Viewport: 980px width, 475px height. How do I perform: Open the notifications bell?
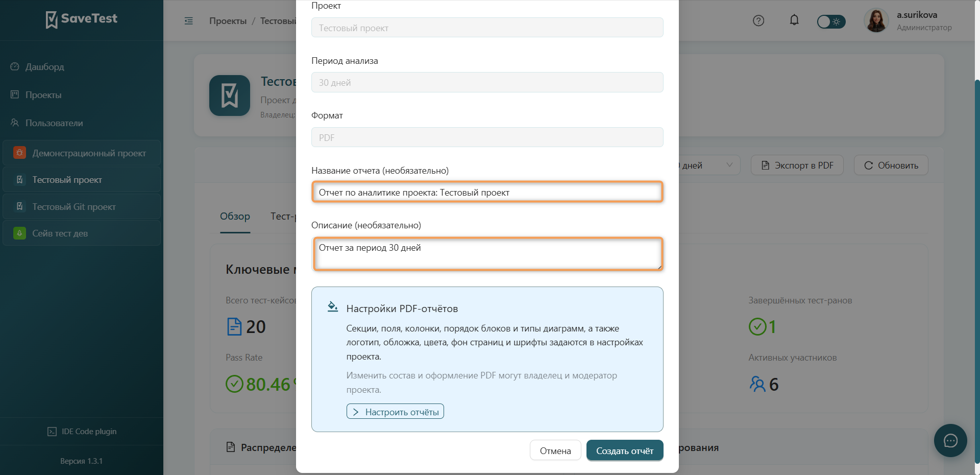(x=794, y=20)
